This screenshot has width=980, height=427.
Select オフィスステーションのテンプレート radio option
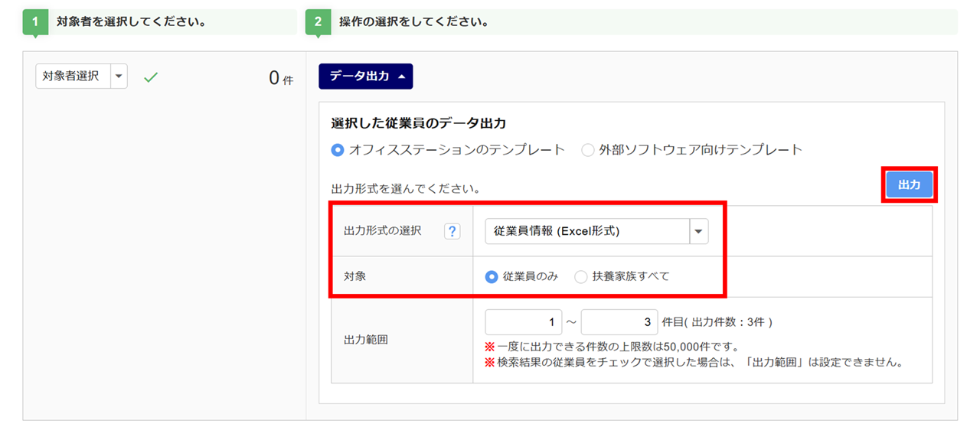tap(338, 150)
